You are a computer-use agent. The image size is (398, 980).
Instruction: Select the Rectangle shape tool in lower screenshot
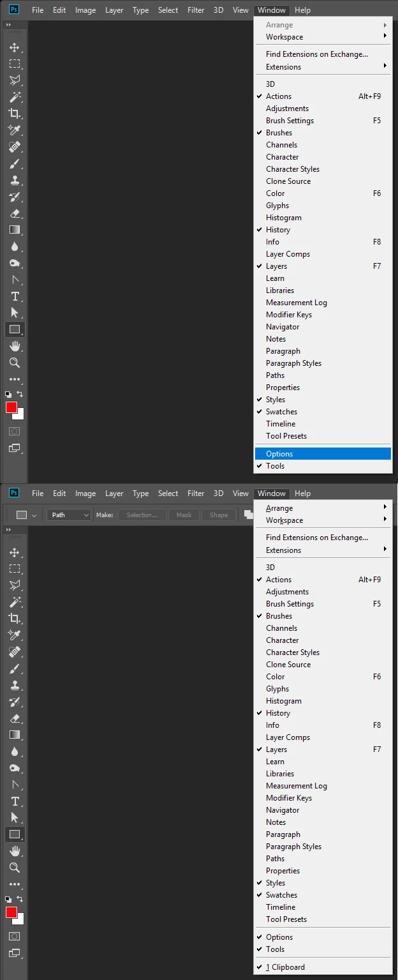coord(14,834)
